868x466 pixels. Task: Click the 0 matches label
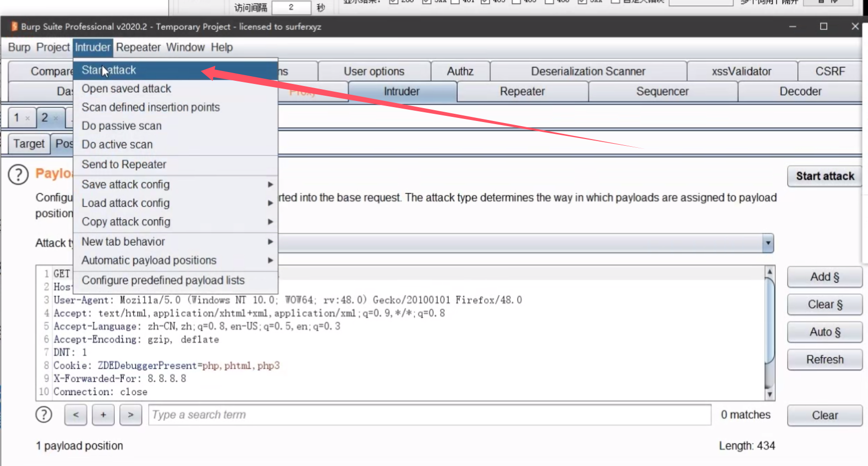coord(745,415)
